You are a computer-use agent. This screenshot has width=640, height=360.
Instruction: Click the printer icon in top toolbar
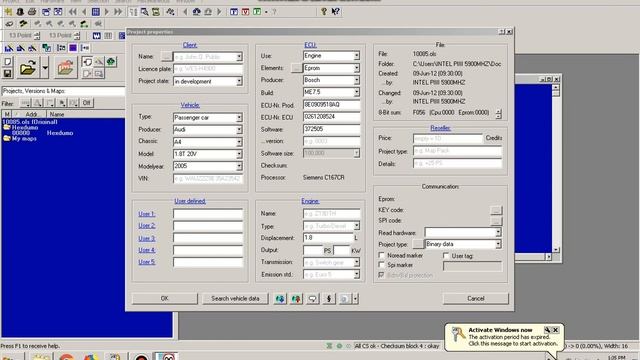pos(32,12)
